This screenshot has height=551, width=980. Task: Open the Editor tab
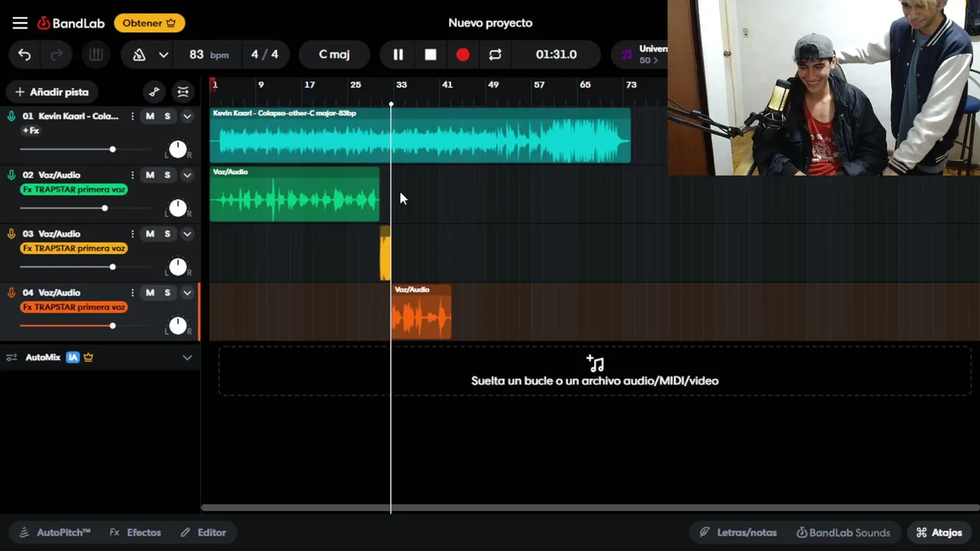pos(204,533)
